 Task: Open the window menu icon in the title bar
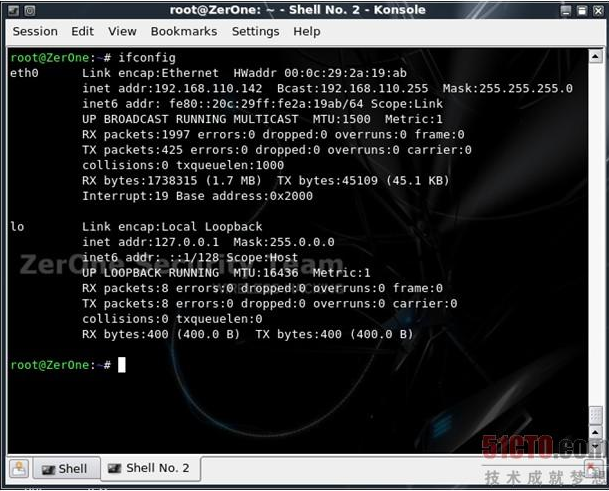[11, 10]
